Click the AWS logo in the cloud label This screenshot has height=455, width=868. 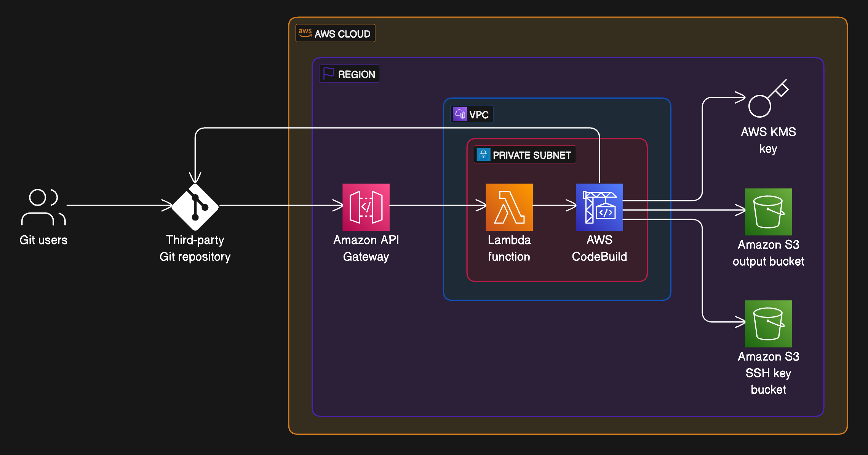coord(305,33)
